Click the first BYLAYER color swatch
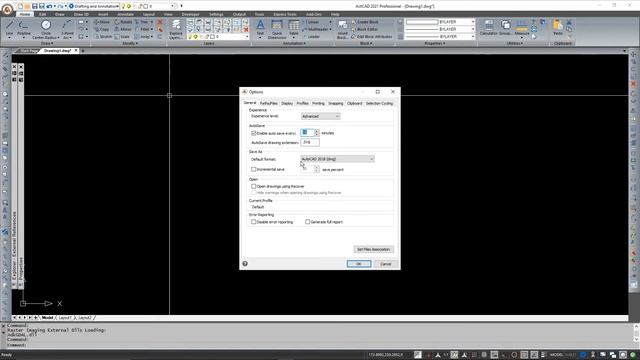The width and height of the screenshot is (640, 360). [x=422, y=22]
